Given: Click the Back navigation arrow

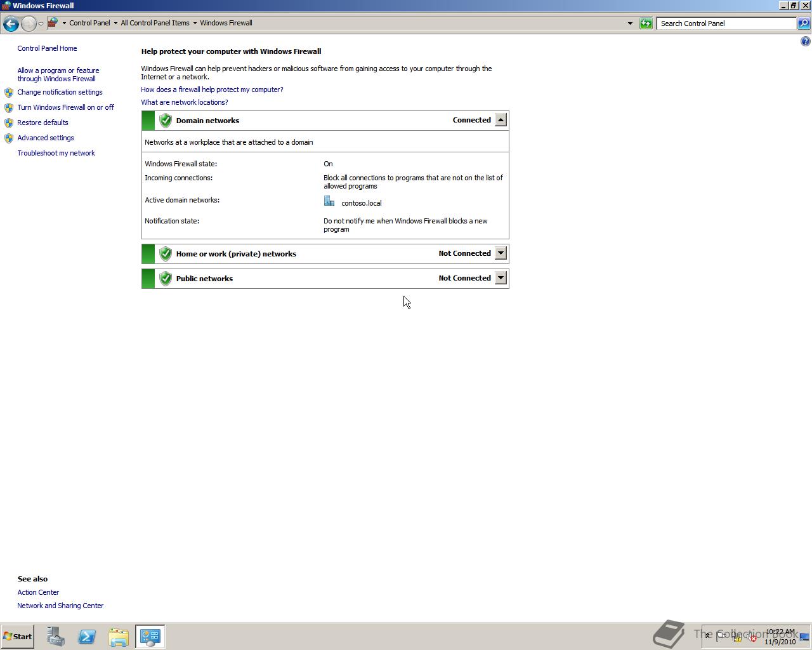Looking at the screenshot, I should coord(10,23).
